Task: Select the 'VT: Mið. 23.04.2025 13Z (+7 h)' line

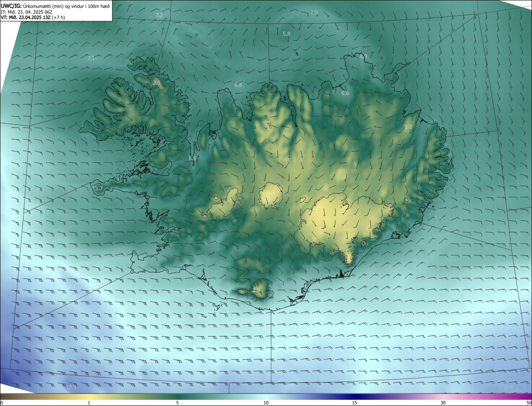Action: (x=33, y=17)
